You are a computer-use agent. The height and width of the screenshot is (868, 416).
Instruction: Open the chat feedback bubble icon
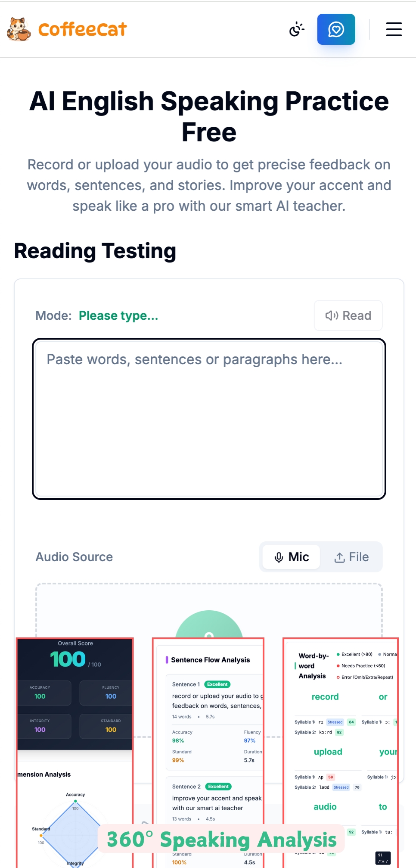(x=336, y=29)
